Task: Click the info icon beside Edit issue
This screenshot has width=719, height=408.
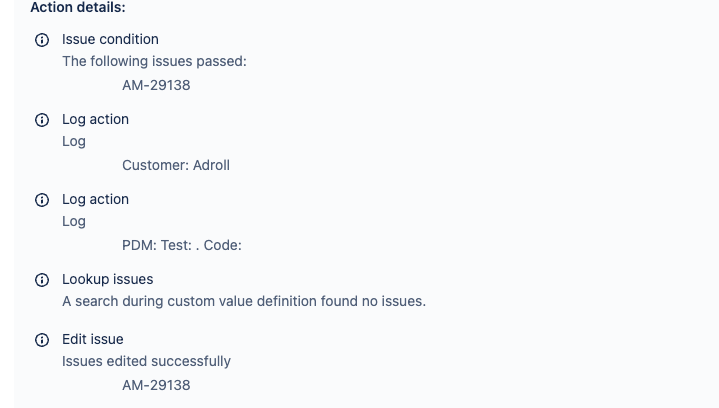Action: click(42, 340)
